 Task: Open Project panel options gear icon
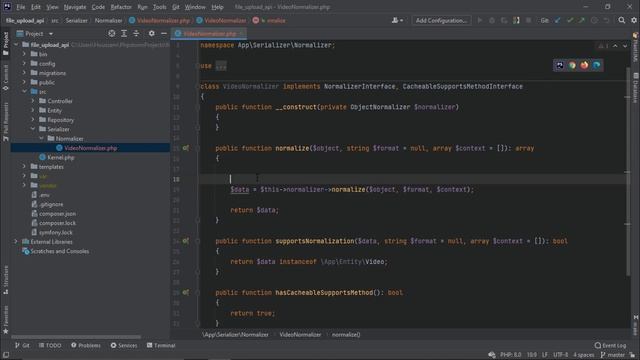[x=151, y=33]
